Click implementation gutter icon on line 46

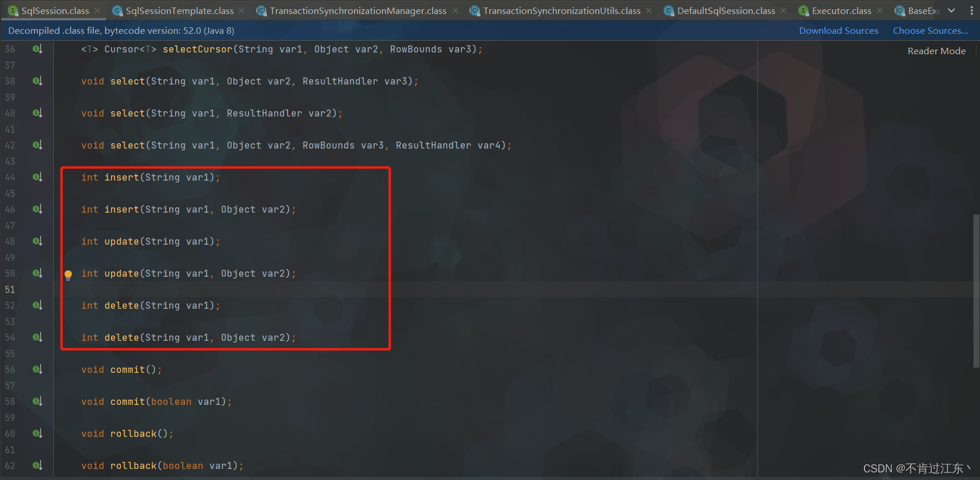(x=37, y=210)
